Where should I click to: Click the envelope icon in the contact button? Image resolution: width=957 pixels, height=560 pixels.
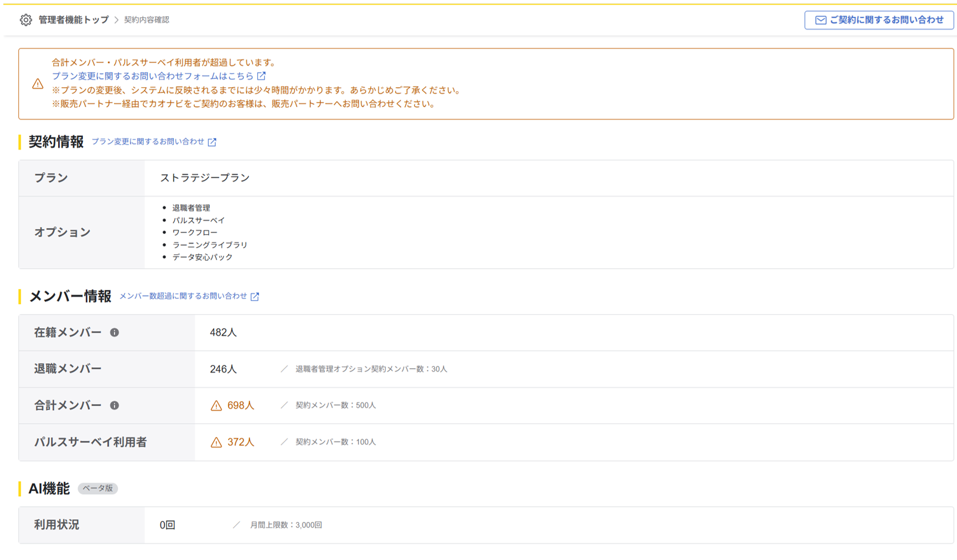pyautogui.click(x=819, y=20)
